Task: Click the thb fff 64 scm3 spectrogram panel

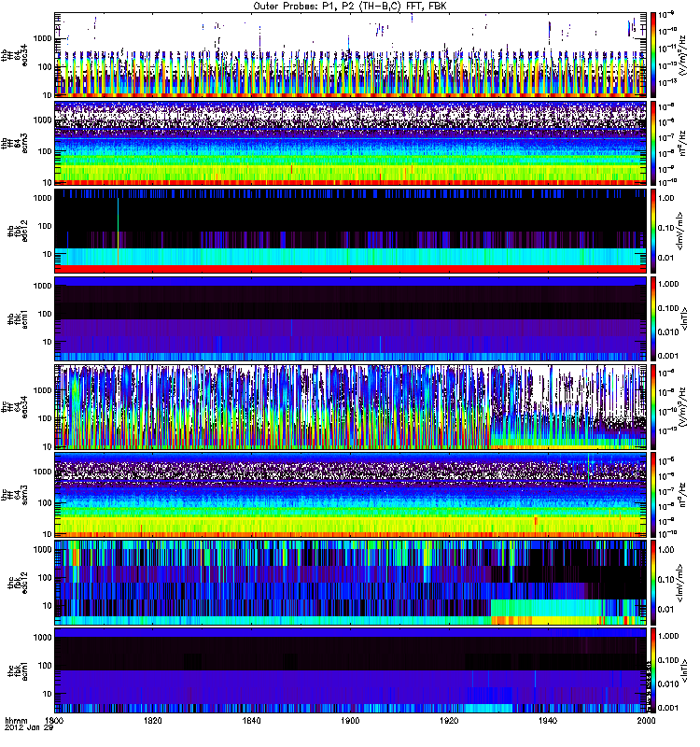Action: (351, 143)
